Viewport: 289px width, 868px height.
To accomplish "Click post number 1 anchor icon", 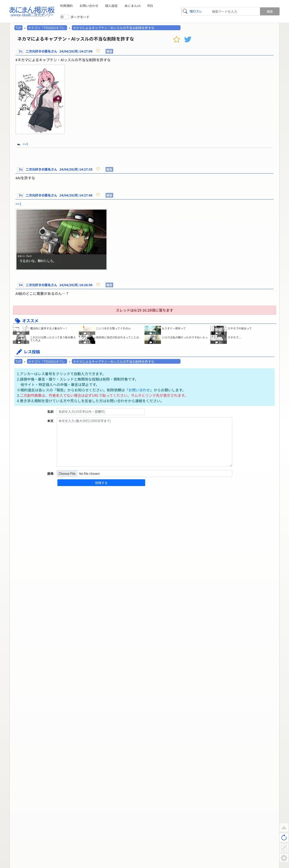I will point(20,52).
